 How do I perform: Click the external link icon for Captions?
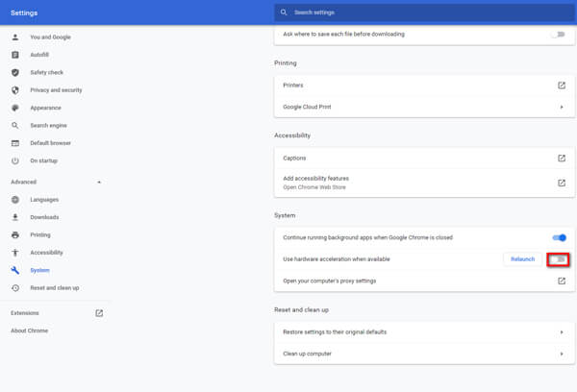tap(562, 159)
